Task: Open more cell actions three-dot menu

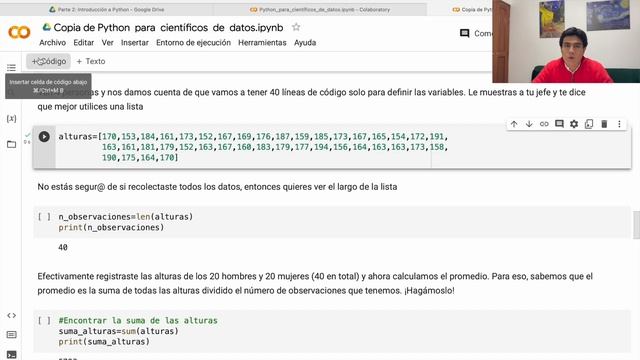Action: 619,124
